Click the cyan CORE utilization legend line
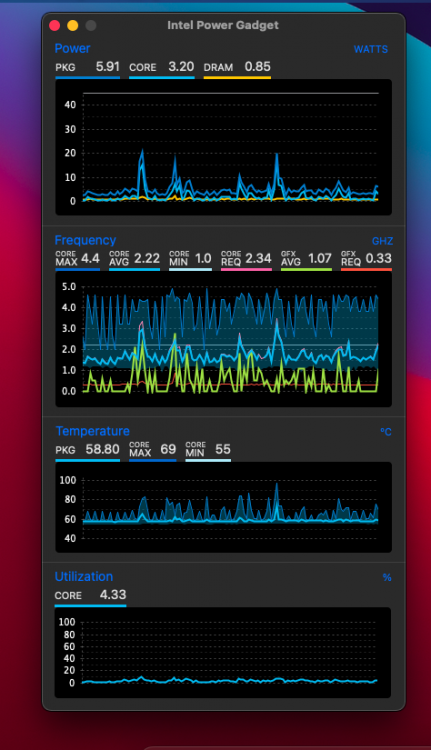This screenshot has height=750, width=431. click(x=90, y=606)
